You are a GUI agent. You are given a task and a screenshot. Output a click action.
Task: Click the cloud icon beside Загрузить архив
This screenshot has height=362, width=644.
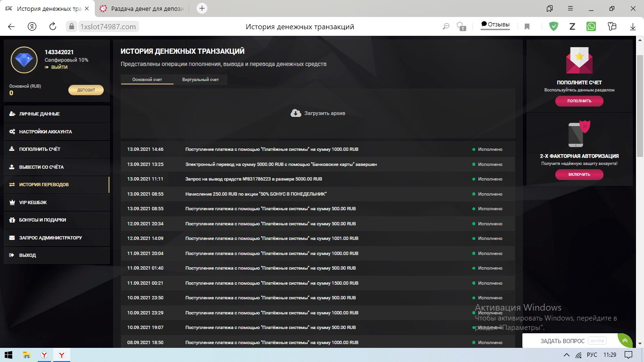(x=296, y=113)
